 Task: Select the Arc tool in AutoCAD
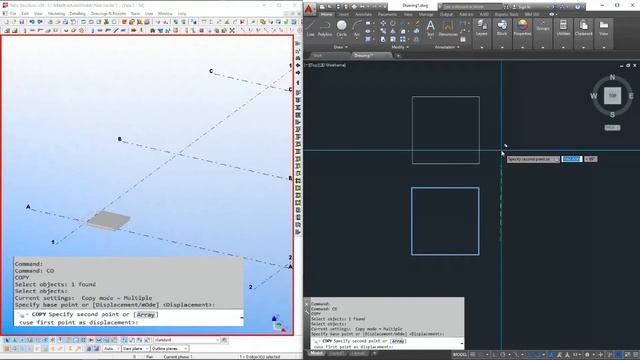coord(357,29)
